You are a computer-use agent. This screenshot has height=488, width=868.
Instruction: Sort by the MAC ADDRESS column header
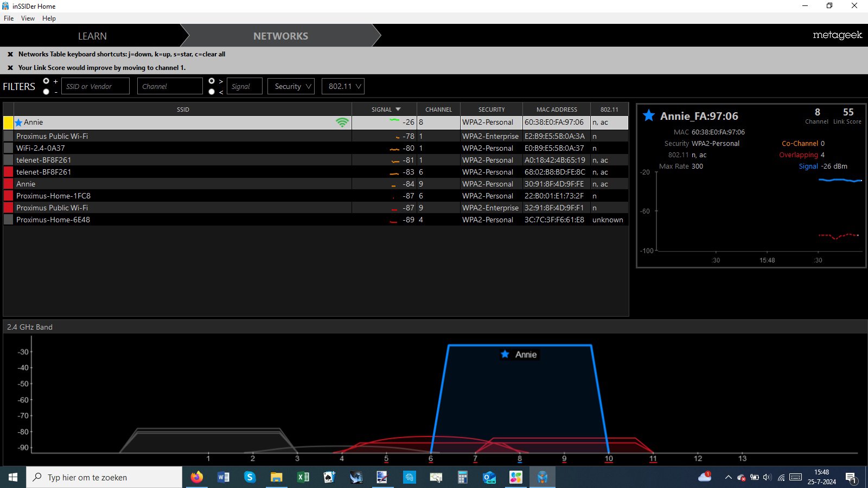coord(557,110)
